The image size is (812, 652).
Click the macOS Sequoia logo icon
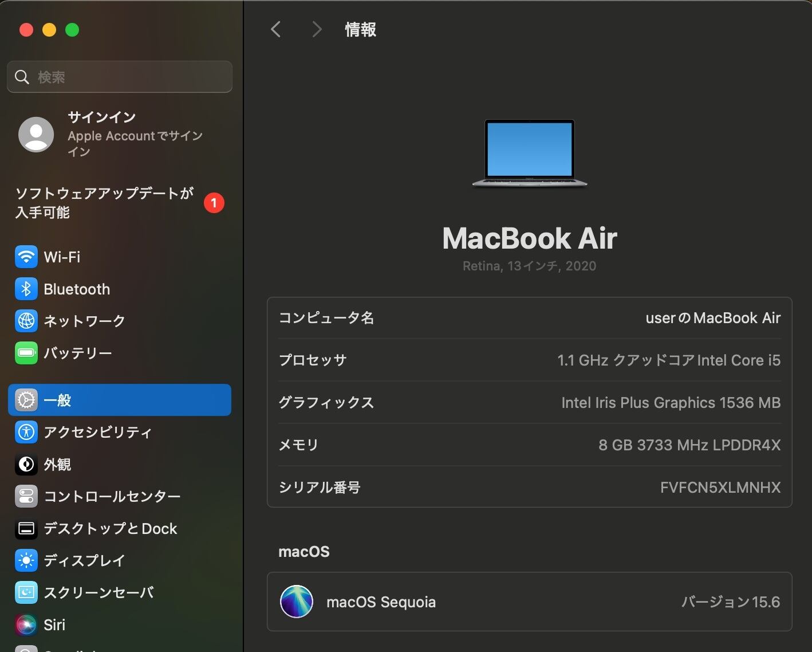(296, 602)
